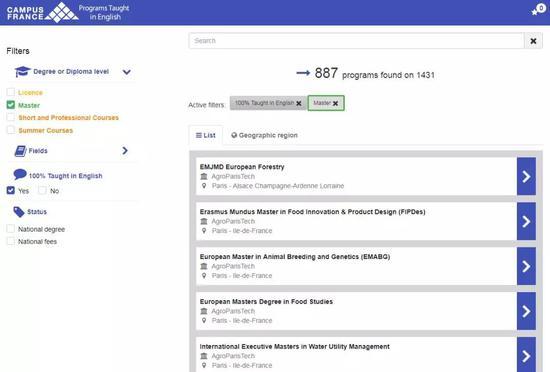Click the Status filter heading
The height and width of the screenshot is (372, 550).
(x=37, y=212)
